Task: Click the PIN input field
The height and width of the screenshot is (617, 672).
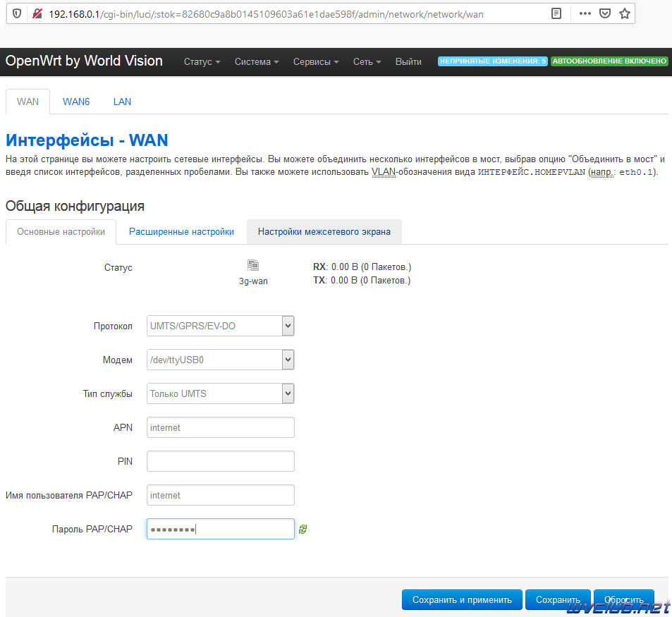Action: 220,461
